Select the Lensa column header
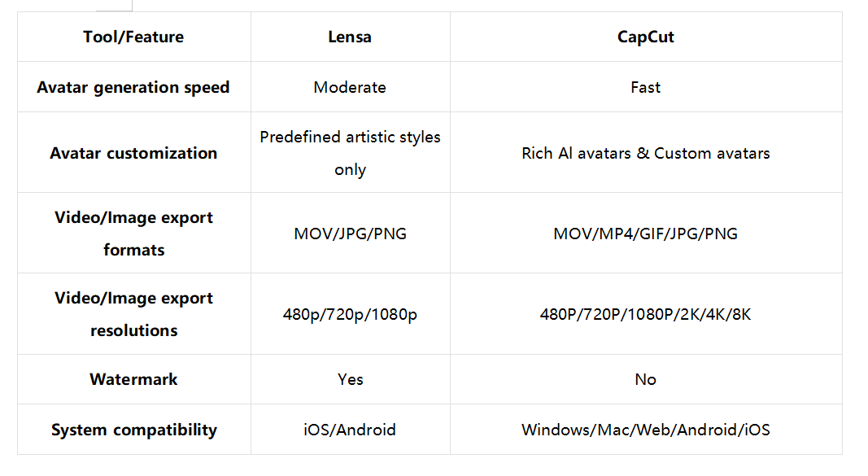This screenshot has height=476, width=868. [x=350, y=37]
